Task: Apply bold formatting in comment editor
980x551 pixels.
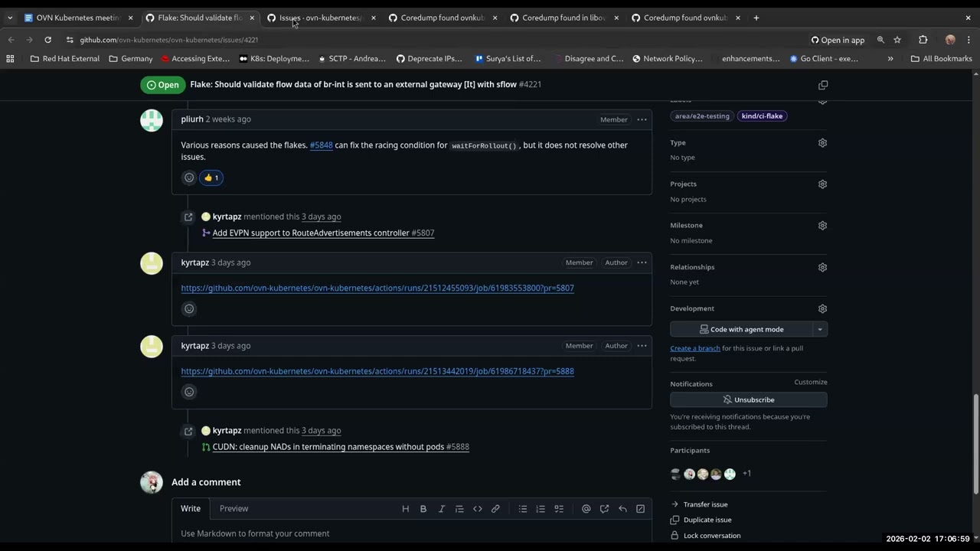Action: (423, 509)
